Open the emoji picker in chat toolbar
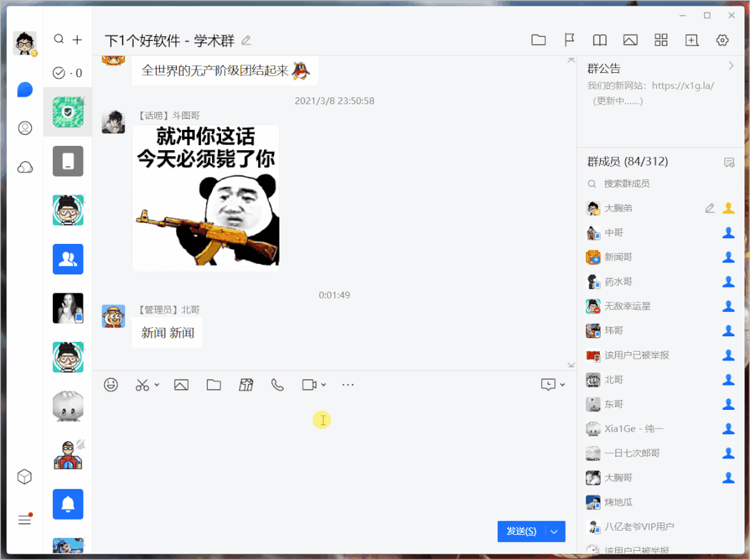Image resolution: width=750 pixels, height=560 pixels. click(x=111, y=384)
